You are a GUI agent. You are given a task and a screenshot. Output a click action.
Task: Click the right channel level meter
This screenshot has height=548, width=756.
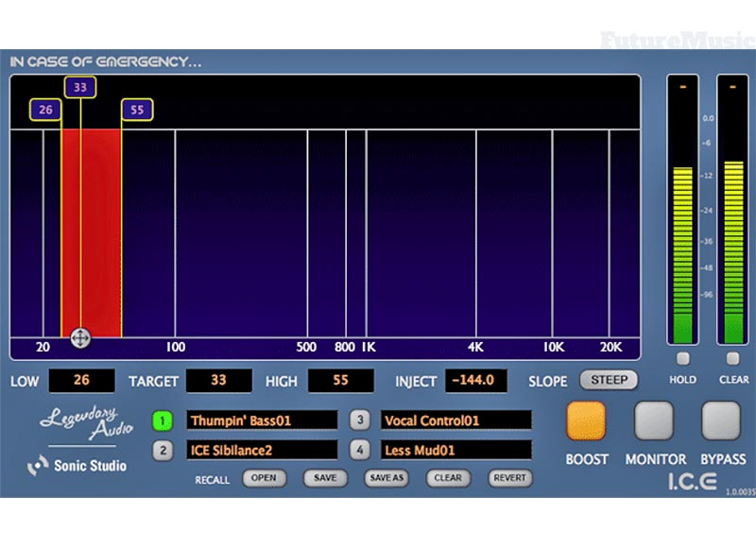(733, 210)
